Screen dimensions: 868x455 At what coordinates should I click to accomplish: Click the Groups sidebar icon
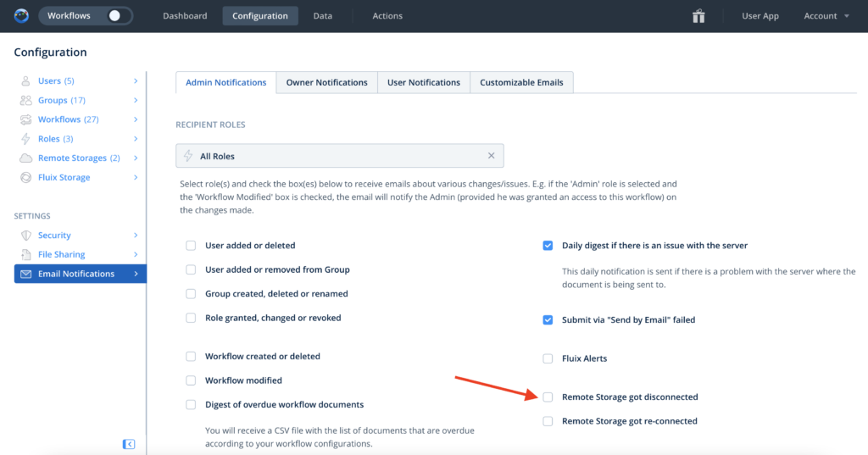pyautogui.click(x=25, y=101)
